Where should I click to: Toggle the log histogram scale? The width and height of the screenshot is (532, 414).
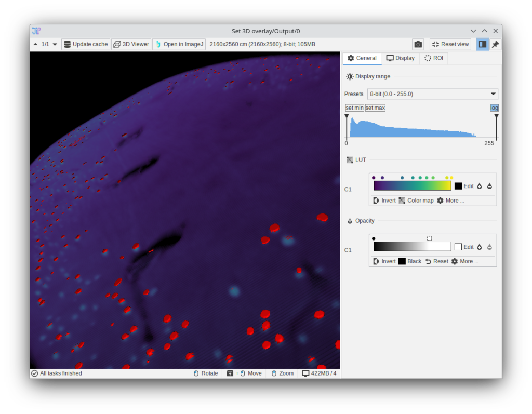pos(494,108)
